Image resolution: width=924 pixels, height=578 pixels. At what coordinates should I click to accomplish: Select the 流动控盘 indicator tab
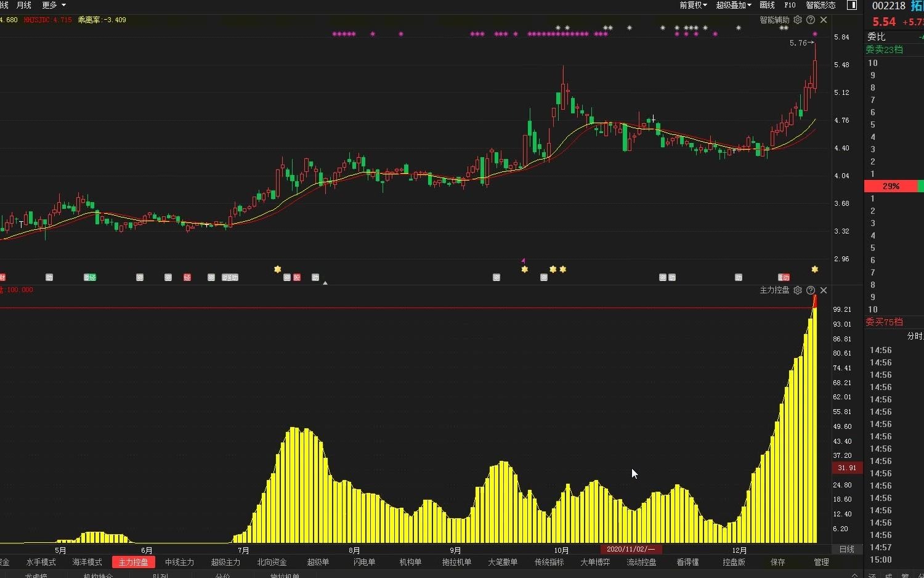642,562
